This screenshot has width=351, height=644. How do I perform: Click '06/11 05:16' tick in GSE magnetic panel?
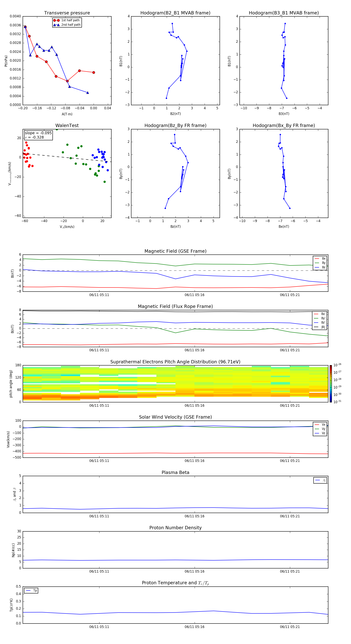coord(194,295)
